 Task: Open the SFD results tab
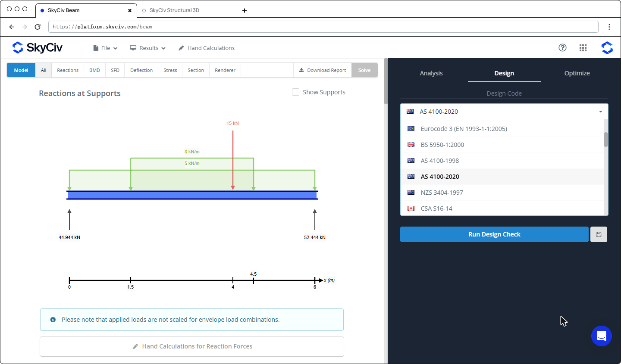115,70
